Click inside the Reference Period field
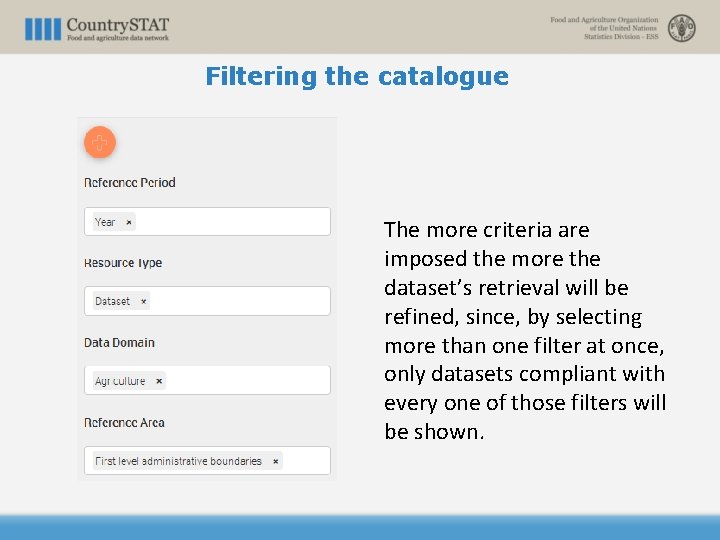Image resolution: width=720 pixels, height=540 pixels. pos(207,221)
